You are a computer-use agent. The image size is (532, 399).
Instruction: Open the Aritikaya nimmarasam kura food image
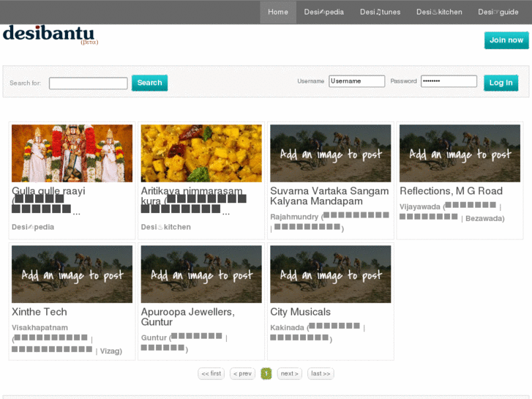click(x=201, y=153)
